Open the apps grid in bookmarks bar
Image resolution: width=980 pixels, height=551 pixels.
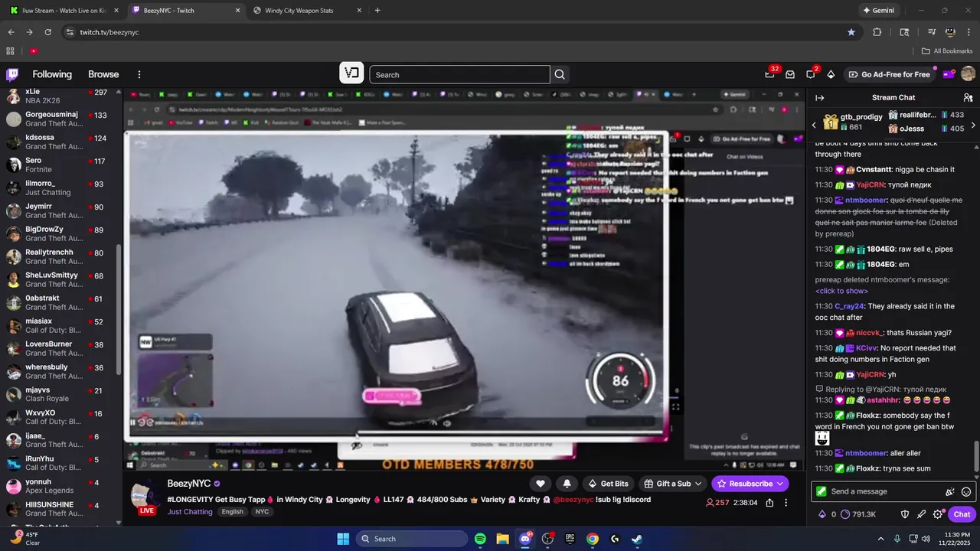11,51
